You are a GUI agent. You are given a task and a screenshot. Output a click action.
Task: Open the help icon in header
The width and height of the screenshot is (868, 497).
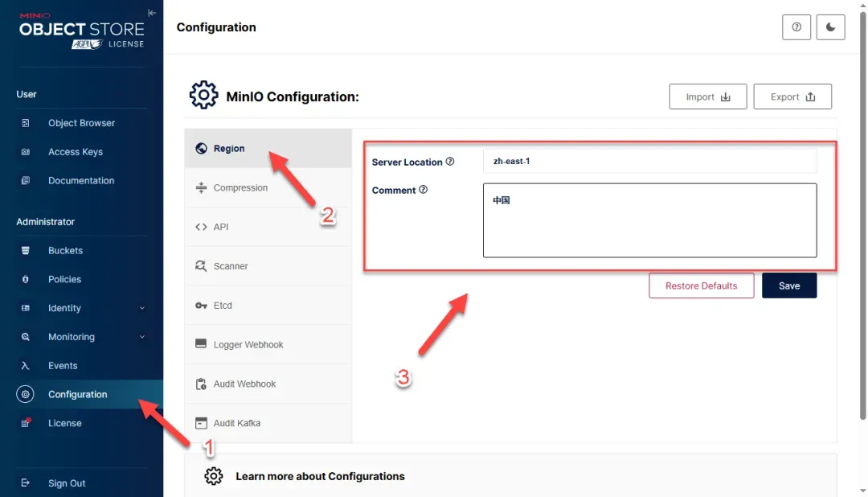click(796, 27)
